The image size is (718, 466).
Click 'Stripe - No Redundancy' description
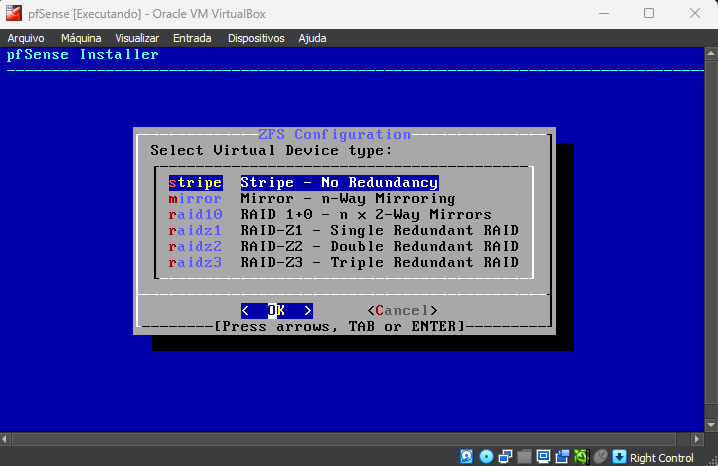(339, 183)
